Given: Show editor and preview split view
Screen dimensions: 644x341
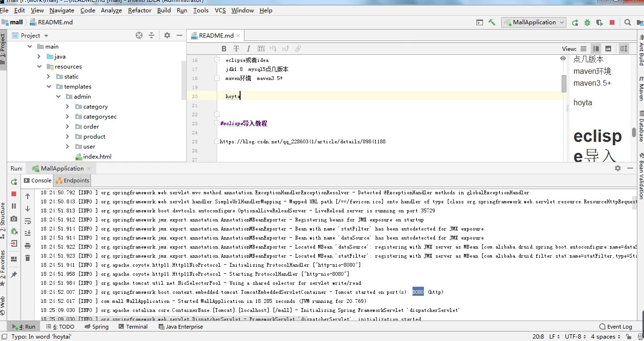Looking at the screenshot, I should click(x=596, y=49).
